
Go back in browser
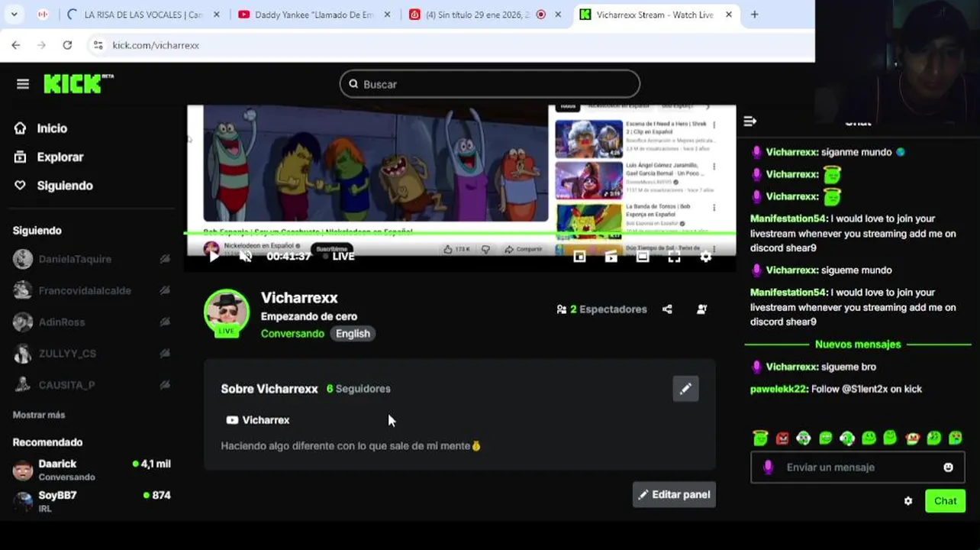point(16,45)
